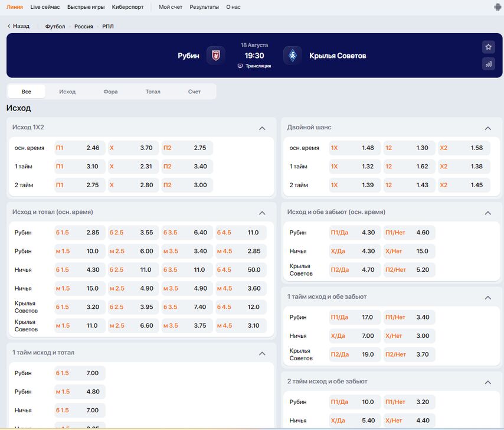504x430 pixels.
Task: Bet П2 3.00 for 2 тайм
Action: click(x=187, y=185)
